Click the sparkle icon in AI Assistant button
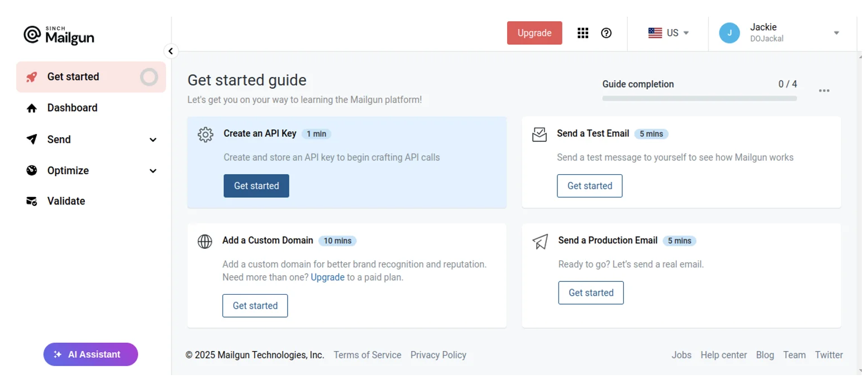Viewport: 868px width, 384px height. pyautogui.click(x=58, y=354)
